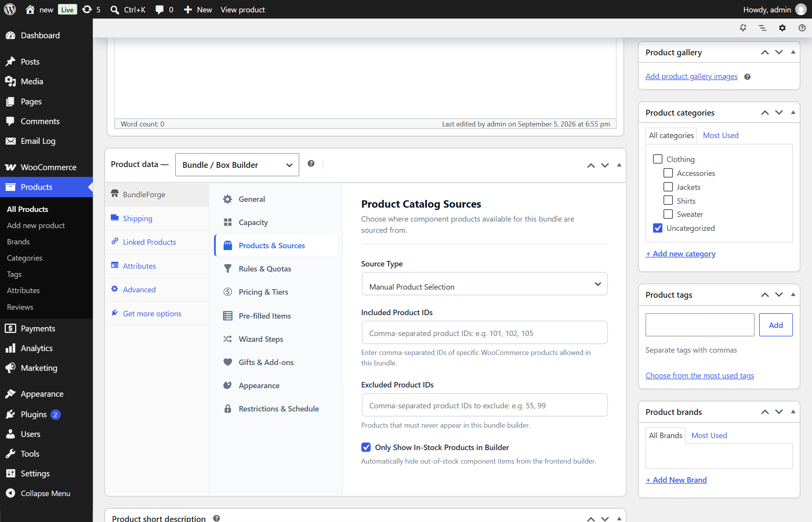This screenshot has height=522, width=812.
Task: Click the Linked Products link icon
Action: (115, 241)
